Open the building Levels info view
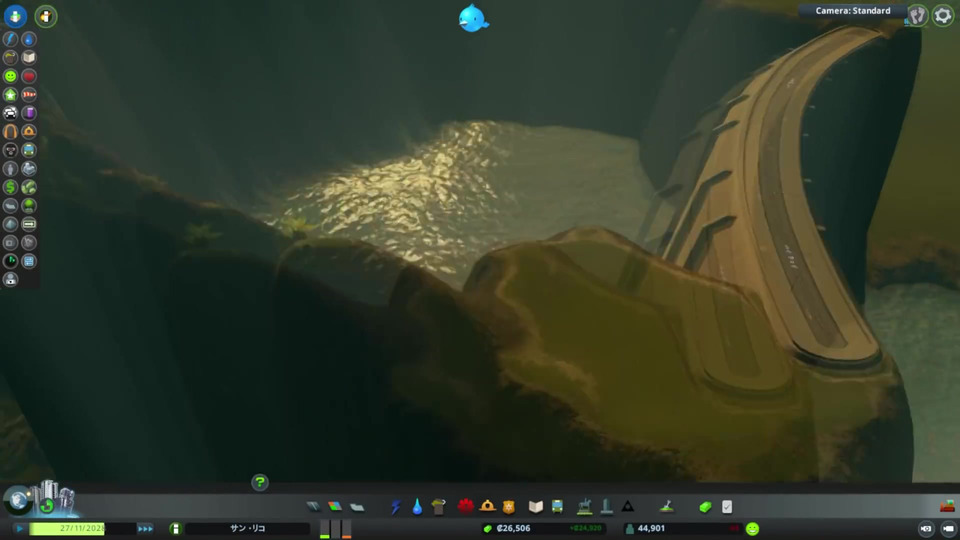 tap(10, 94)
